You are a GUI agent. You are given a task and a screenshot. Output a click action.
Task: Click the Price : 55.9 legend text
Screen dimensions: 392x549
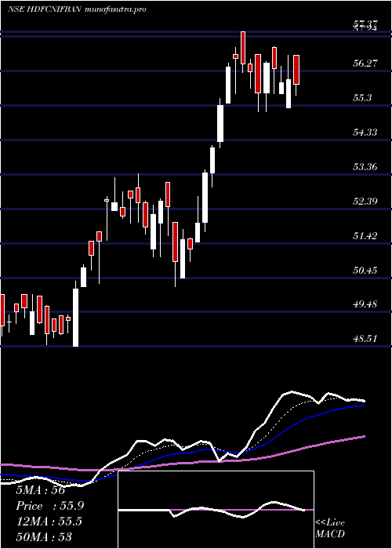[x=50, y=506]
